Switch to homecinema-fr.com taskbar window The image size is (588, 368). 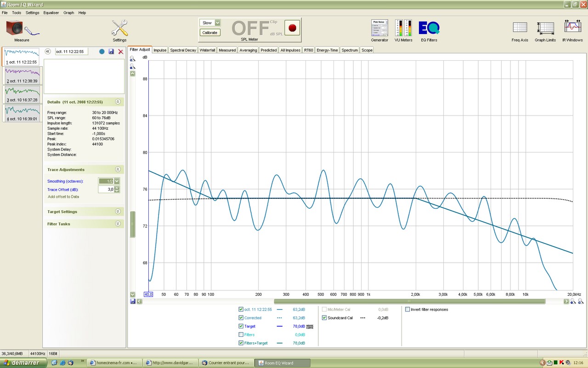(115, 363)
